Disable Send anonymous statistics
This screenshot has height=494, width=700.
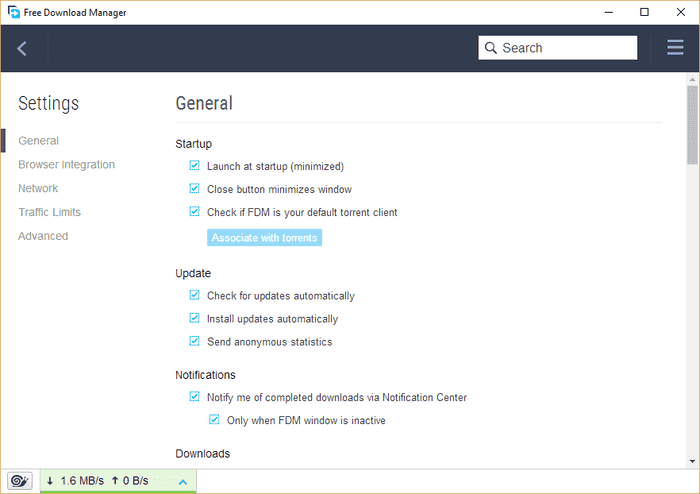[x=195, y=342]
